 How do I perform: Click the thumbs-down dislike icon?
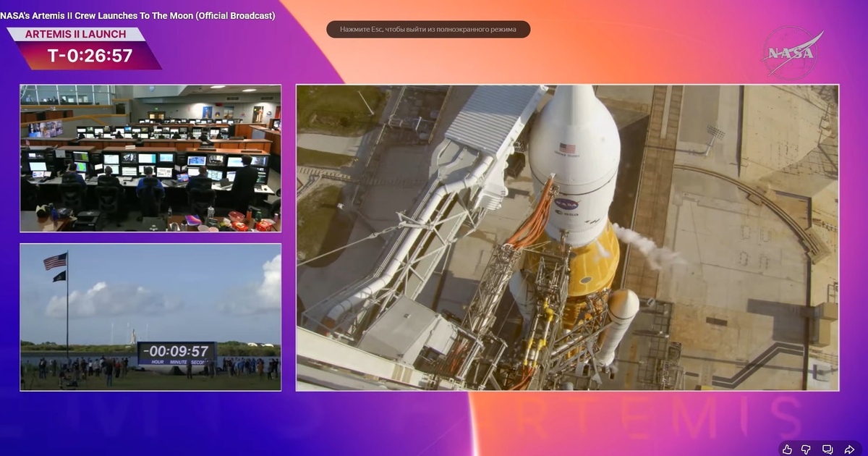click(x=807, y=449)
